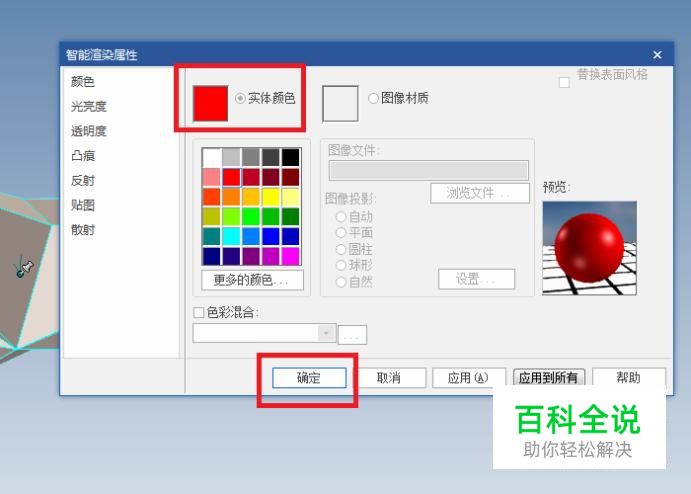Click the empty image material preview box
Screen dimensions: 691x494
[340, 103]
